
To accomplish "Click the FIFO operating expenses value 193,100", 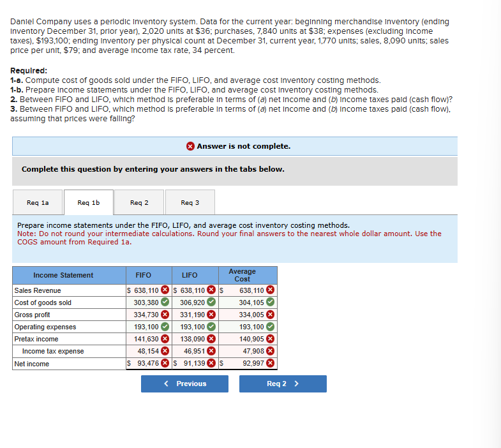I will (146, 327).
